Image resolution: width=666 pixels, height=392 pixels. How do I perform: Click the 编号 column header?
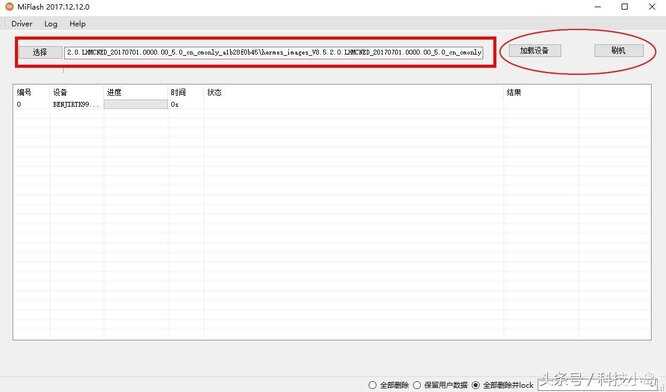[x=24, y=92]
